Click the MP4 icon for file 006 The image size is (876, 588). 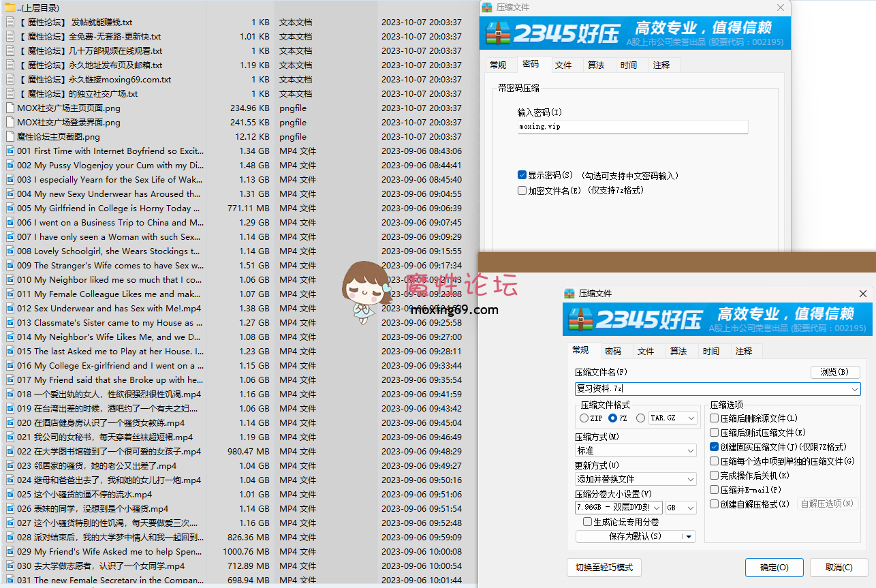click(10, 222)
